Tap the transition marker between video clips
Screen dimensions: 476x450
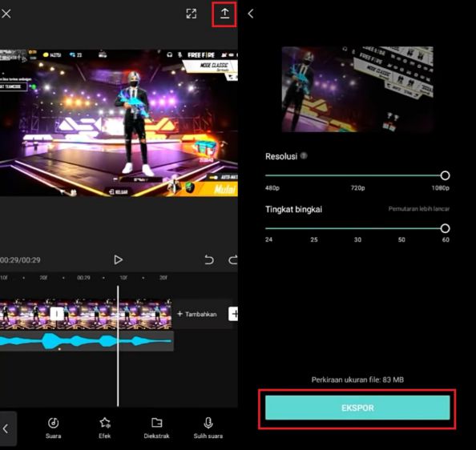pyautogui.click(x=56, y=314)
